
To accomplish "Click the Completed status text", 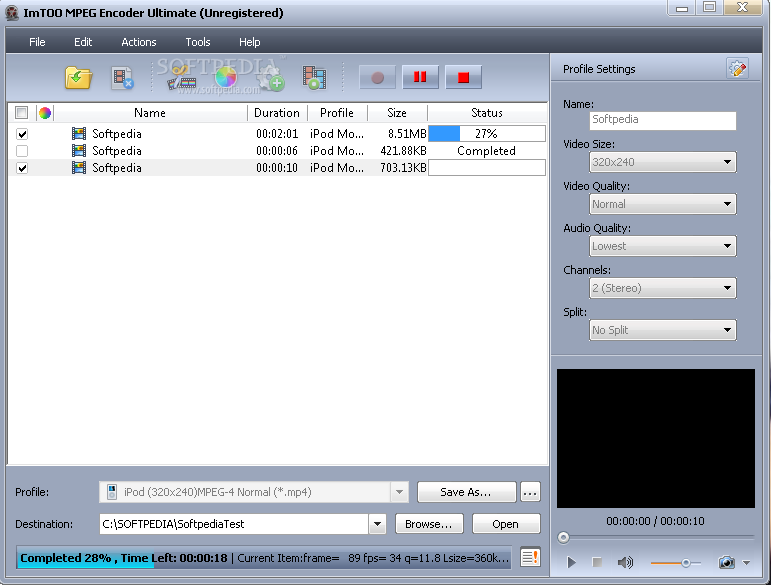I will [x=486, y=151].
